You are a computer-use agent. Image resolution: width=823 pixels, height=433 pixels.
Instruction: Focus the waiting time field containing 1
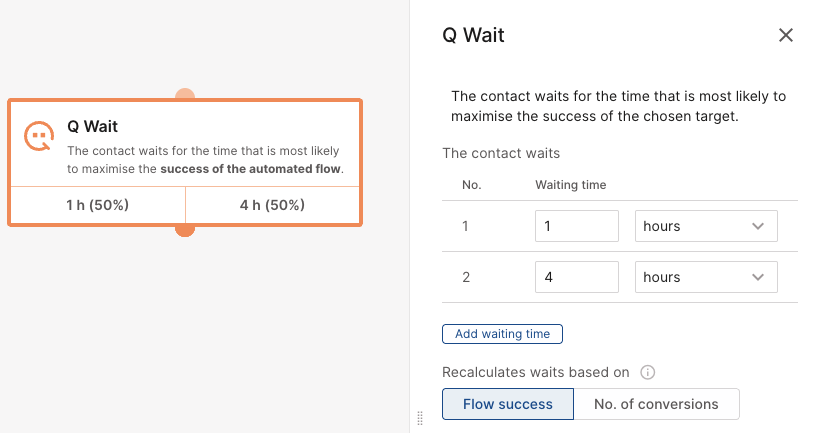[577, 226]
